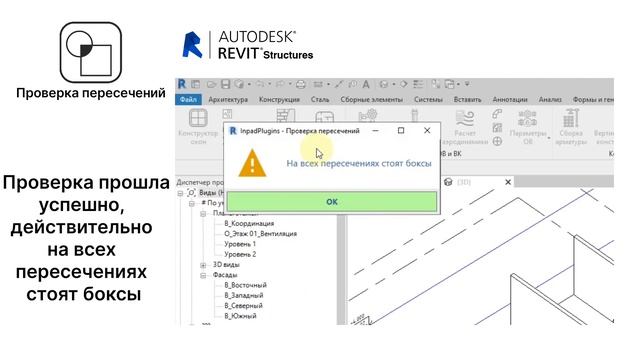The height and width of the screenshot is (360, 640).
Task: Collapse the Виды root node expander
Action: pos(180,193)
